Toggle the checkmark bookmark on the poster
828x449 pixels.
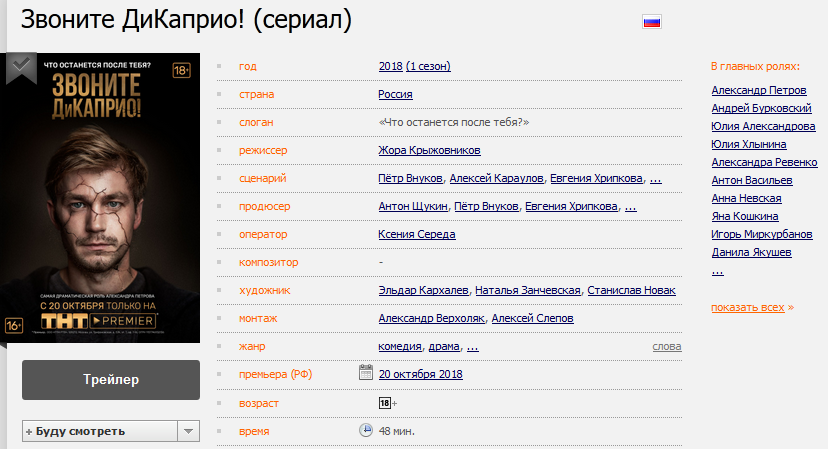click(x=21, y=67)
